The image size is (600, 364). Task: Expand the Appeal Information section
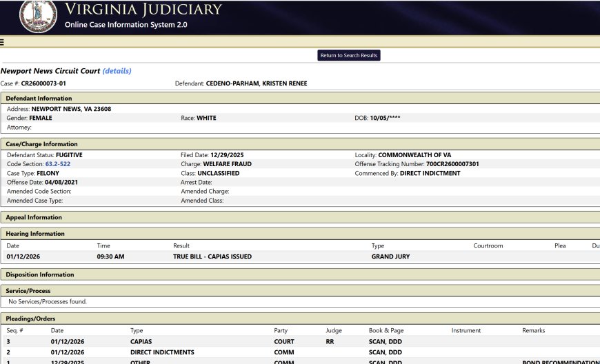click(34, 217)
